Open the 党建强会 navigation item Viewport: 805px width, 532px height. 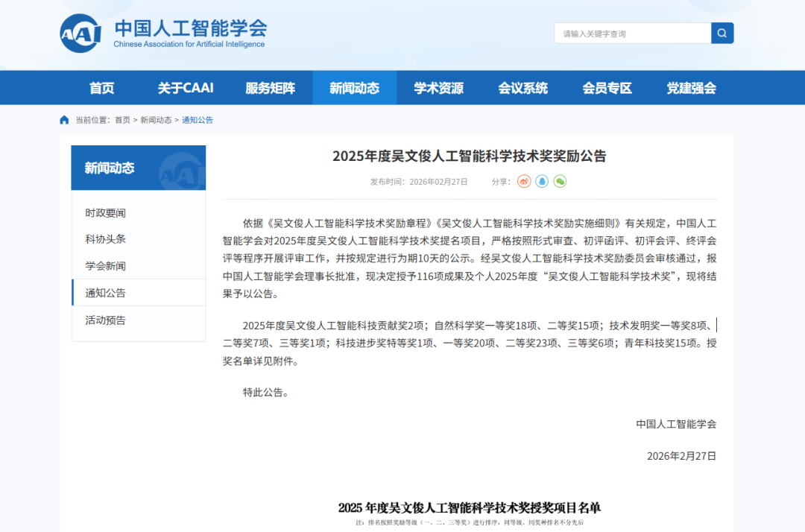pyautogui.click(x=691, y=88)
